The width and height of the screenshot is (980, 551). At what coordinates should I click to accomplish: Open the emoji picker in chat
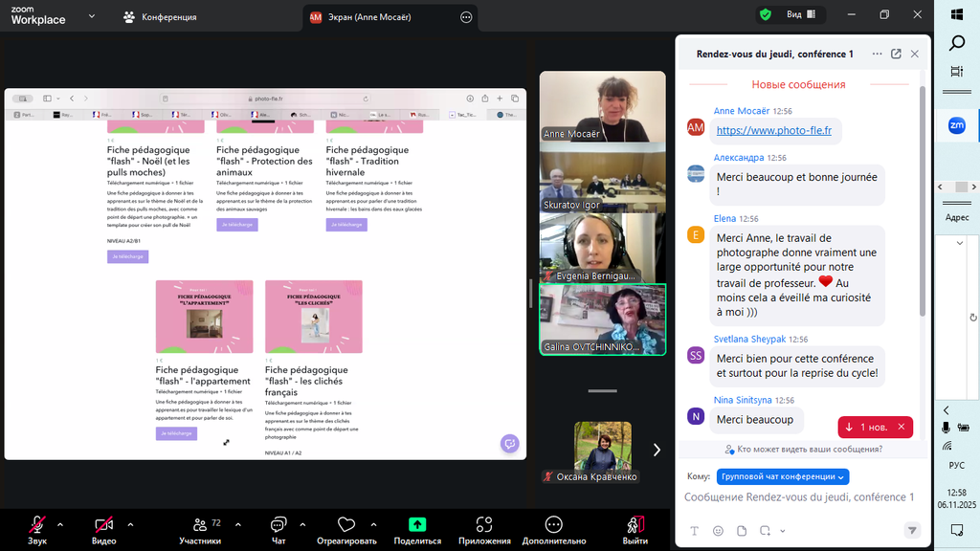click(717, 531)
